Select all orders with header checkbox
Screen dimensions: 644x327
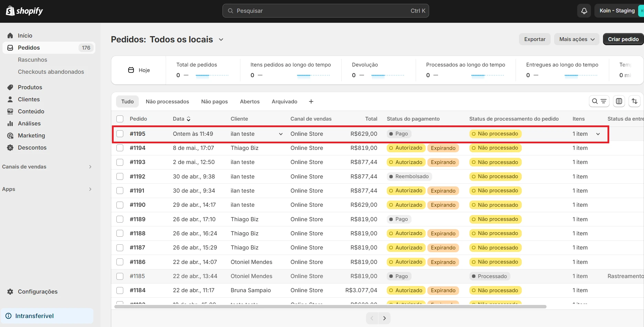pyautogui.click(x=120, y=119)
